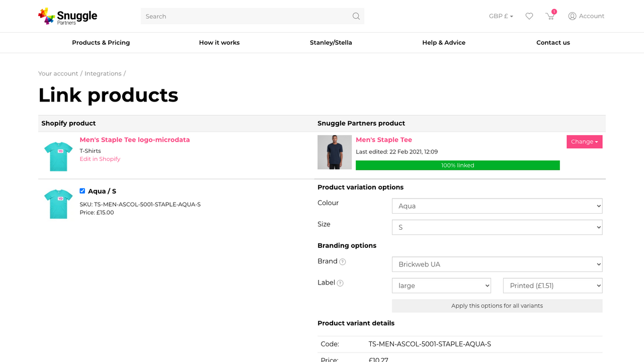The height and width of the screenshot is (362, 644).
Task: Click the cart item count badge
Action: 554,11
